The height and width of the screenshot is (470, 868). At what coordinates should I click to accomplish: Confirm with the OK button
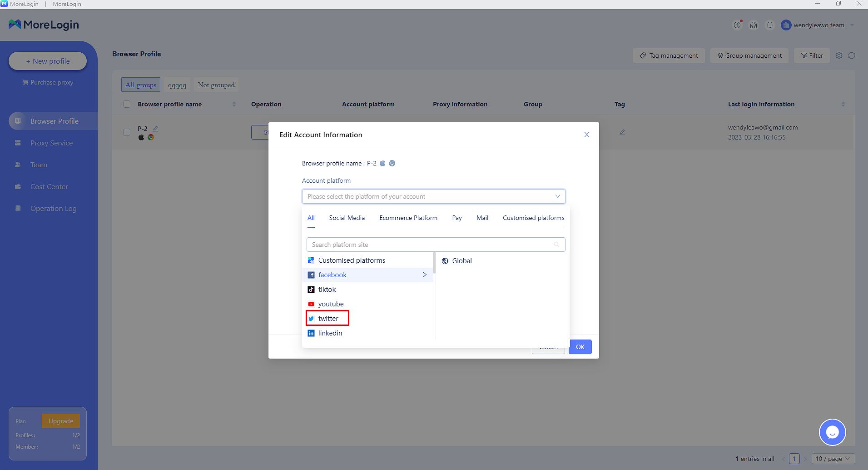click(x=580, y=347)
